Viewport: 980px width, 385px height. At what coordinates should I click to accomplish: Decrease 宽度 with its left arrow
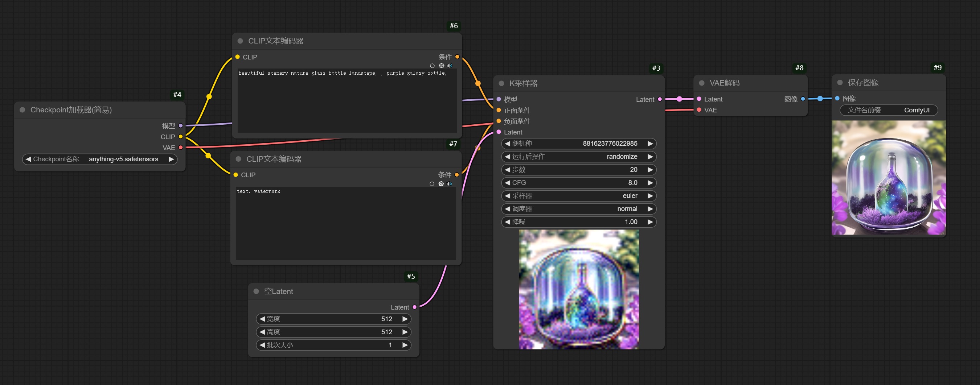(262, 319)
